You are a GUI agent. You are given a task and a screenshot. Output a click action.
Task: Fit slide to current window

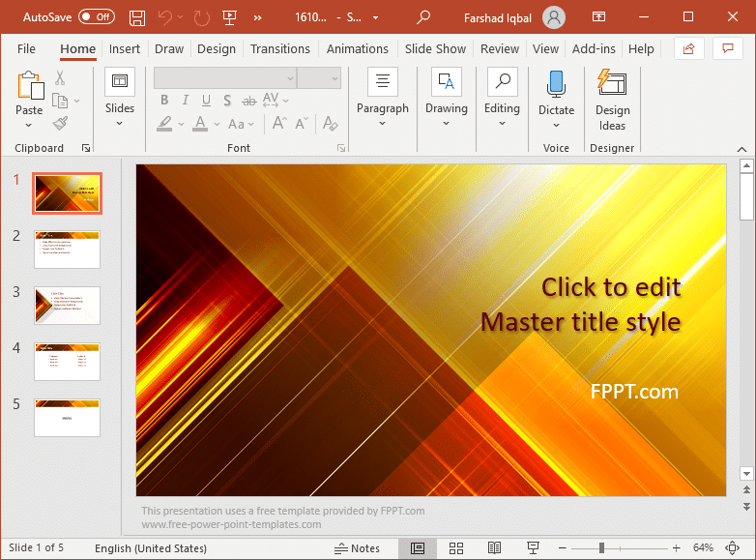(732, 548)
